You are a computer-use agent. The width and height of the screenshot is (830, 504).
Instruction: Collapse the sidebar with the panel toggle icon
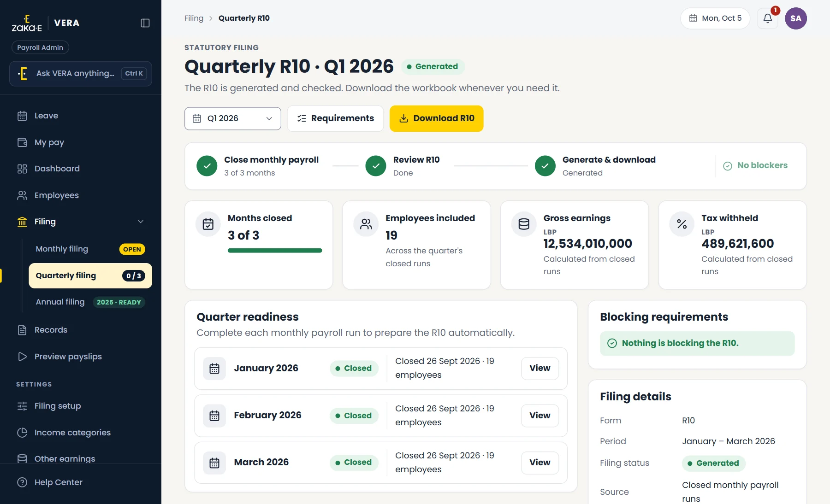[145, 23]
